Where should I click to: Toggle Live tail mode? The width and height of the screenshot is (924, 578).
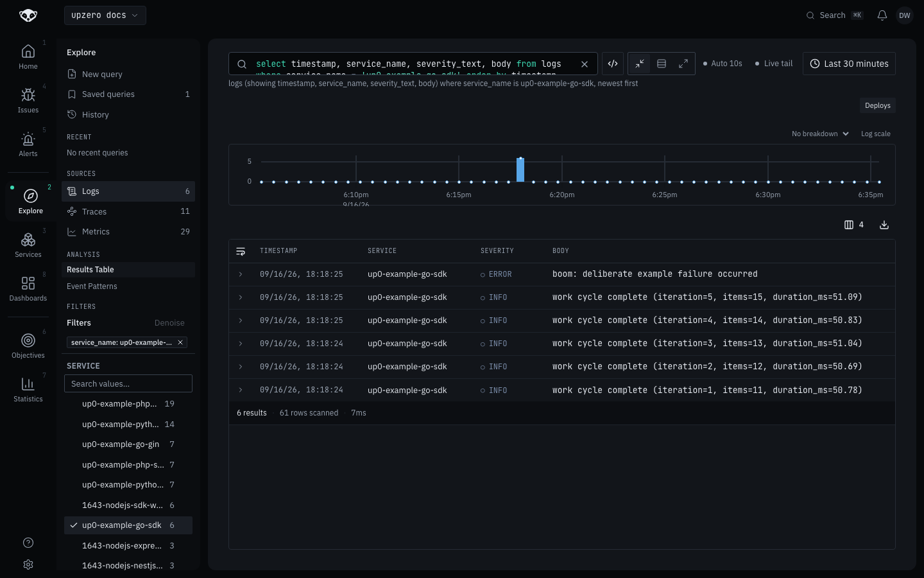pyautogui.click(x=774, y=64)
